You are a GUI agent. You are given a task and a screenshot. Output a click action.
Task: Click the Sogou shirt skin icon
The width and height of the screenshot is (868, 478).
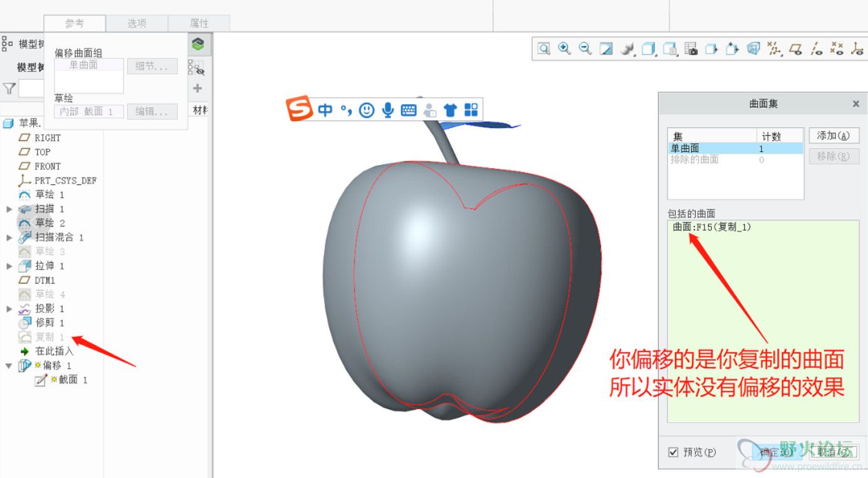point(450,110)
